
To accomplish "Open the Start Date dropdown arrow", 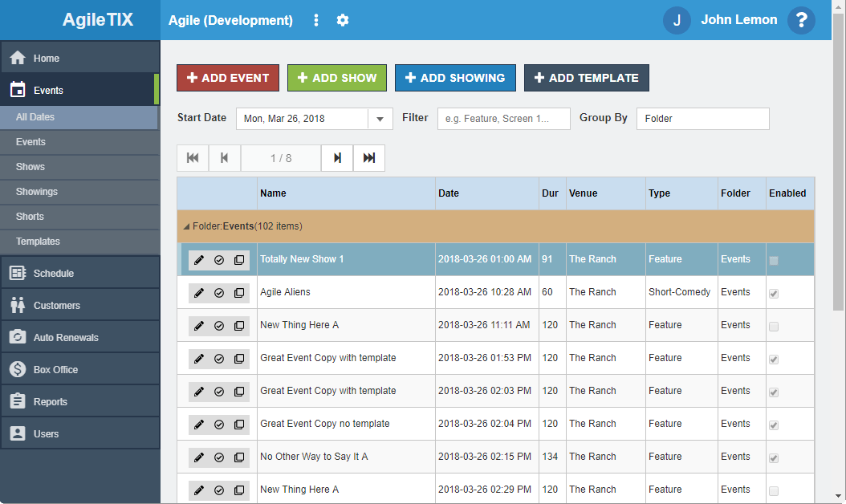I will click(x=380, y=119).
